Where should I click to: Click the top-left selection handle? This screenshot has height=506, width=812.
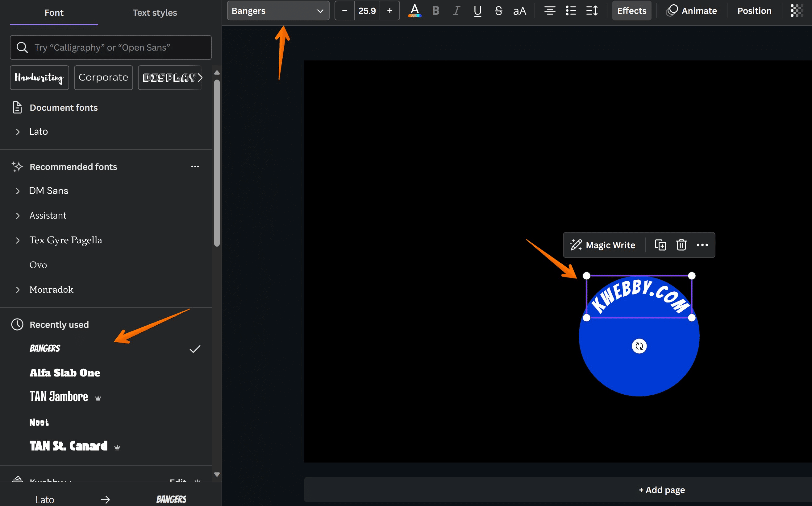point(587,276)
